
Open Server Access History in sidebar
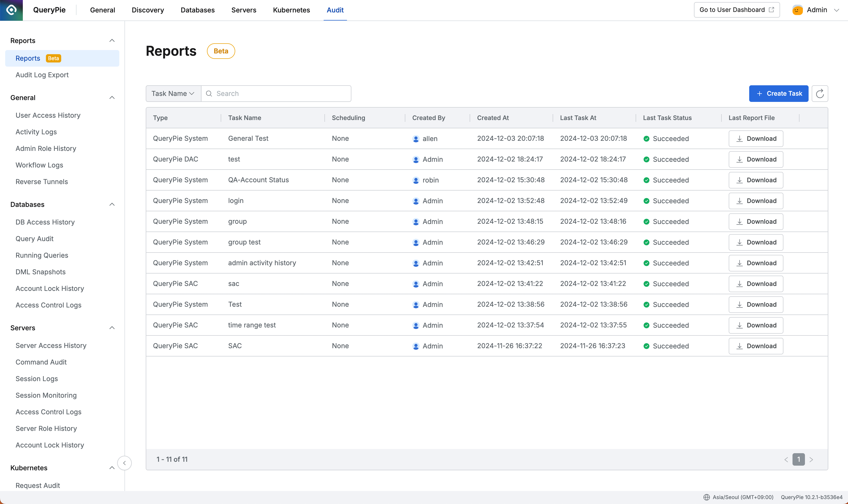(51, 345)
